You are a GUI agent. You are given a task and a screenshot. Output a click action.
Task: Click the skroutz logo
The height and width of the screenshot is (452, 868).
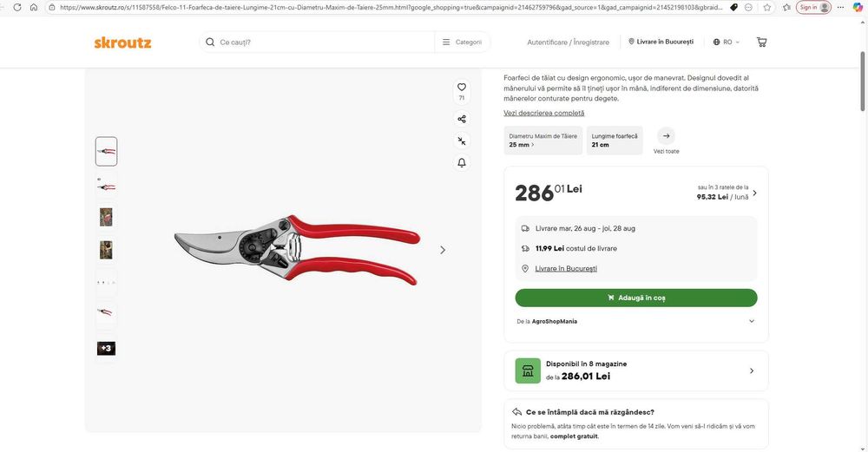point(122,43)
